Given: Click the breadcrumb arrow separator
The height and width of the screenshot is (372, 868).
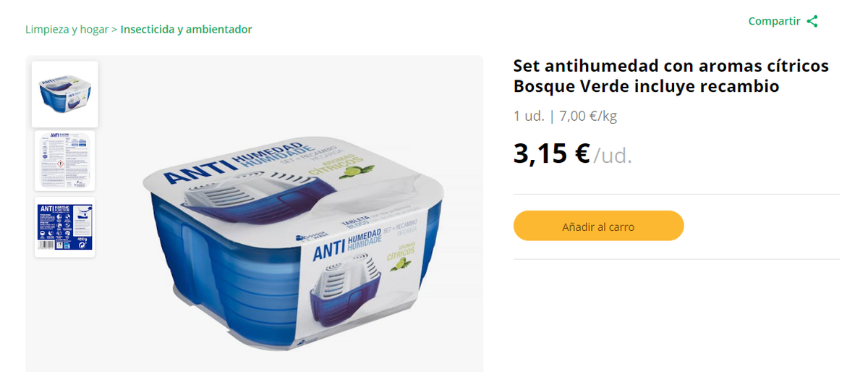Looking at the screenshot, I should click(x=114, y=30).
